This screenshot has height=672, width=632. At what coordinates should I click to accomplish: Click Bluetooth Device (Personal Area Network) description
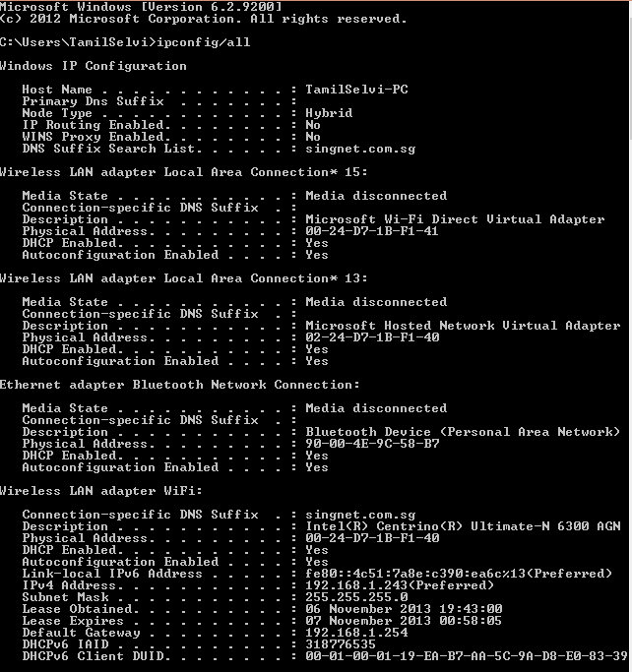click(463, 432)
